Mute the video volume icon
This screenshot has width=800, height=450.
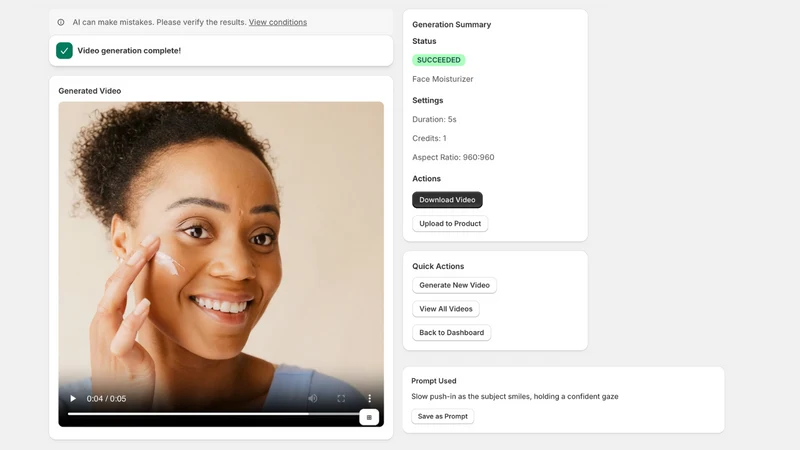pos(313,398)
